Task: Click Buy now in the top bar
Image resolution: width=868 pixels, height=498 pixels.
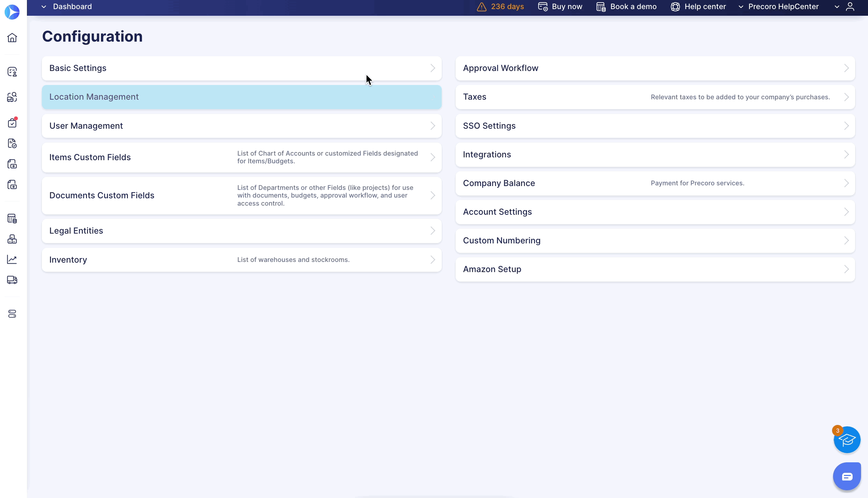Action: [560, 7]
